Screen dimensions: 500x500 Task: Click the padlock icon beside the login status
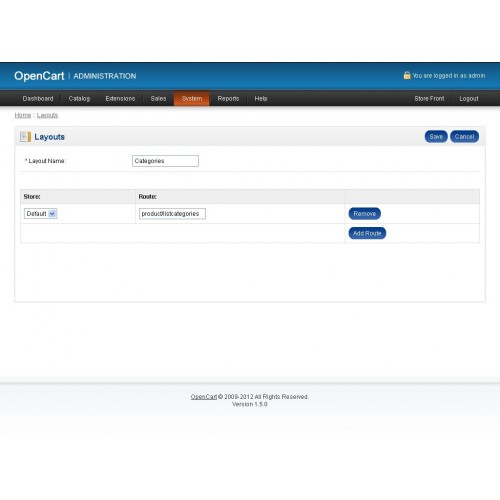point(407,75)
